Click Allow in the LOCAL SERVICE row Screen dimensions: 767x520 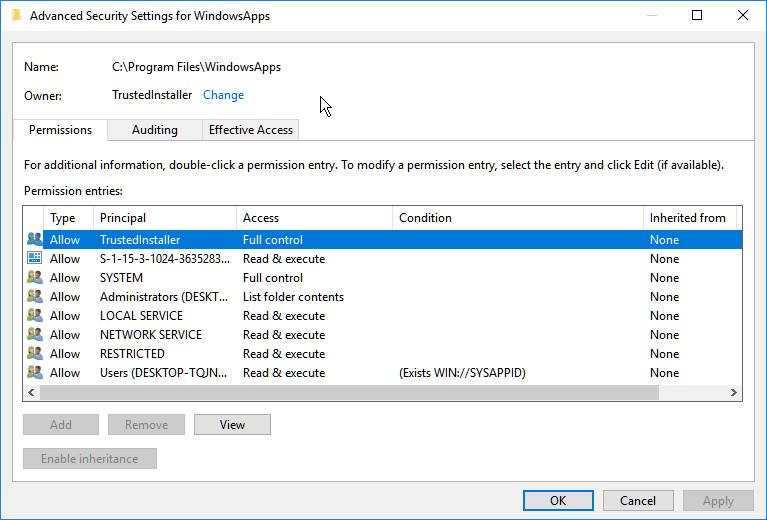(65, 316)
